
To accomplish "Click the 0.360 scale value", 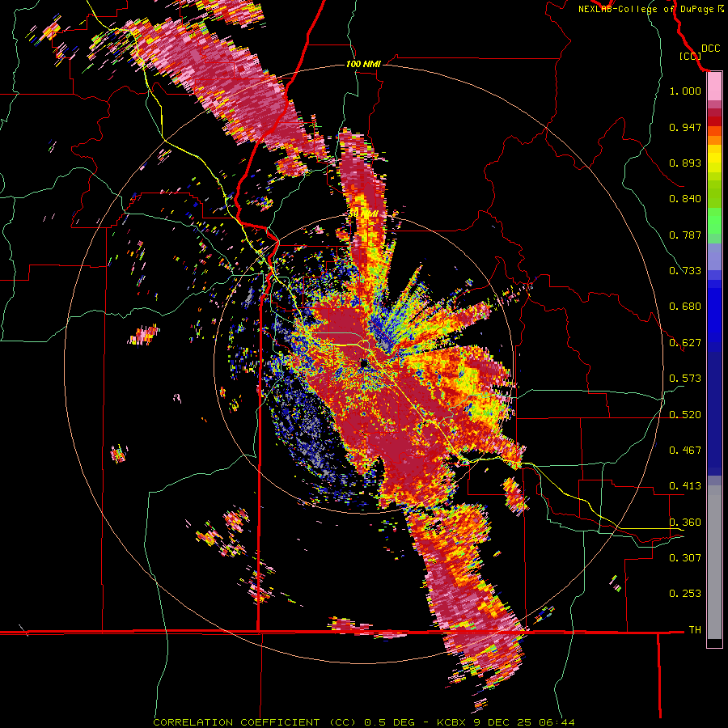I will coord(685,523).
